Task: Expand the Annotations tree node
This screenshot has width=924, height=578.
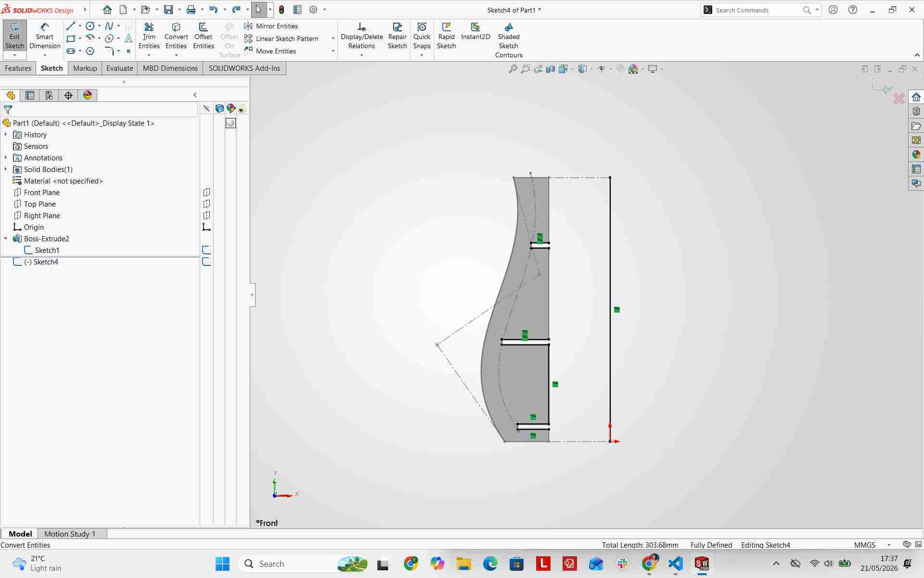Action: (6, 158)
